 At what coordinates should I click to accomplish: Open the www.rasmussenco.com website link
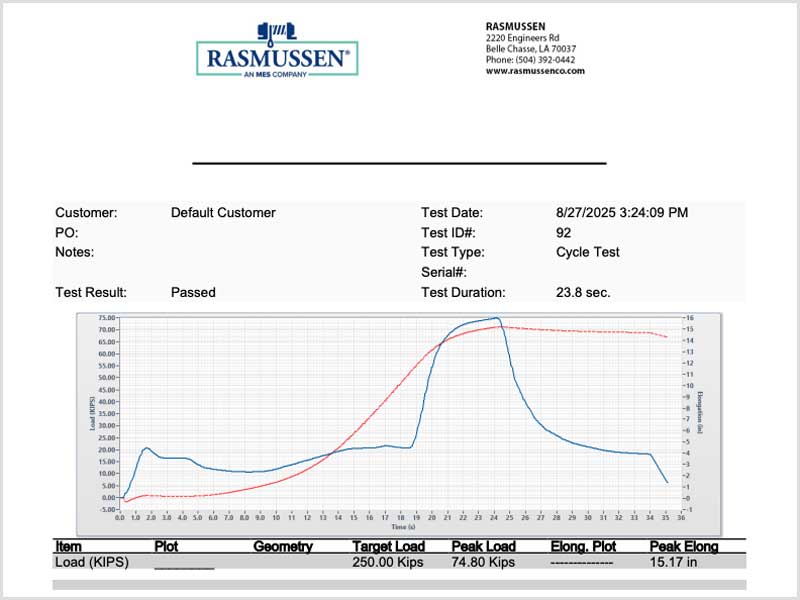click(x=535, y=71)
